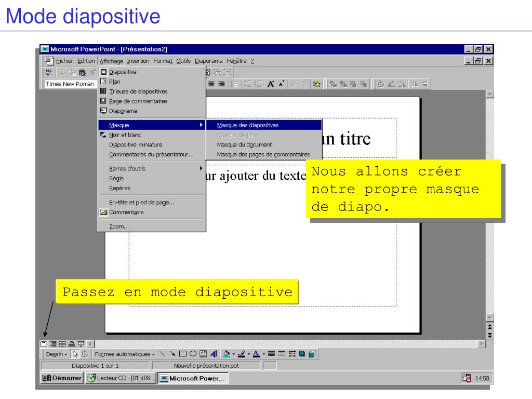The height and width of the screenshot is (399, 532).
Task: Click the fill color bucket
Action: 227,354
